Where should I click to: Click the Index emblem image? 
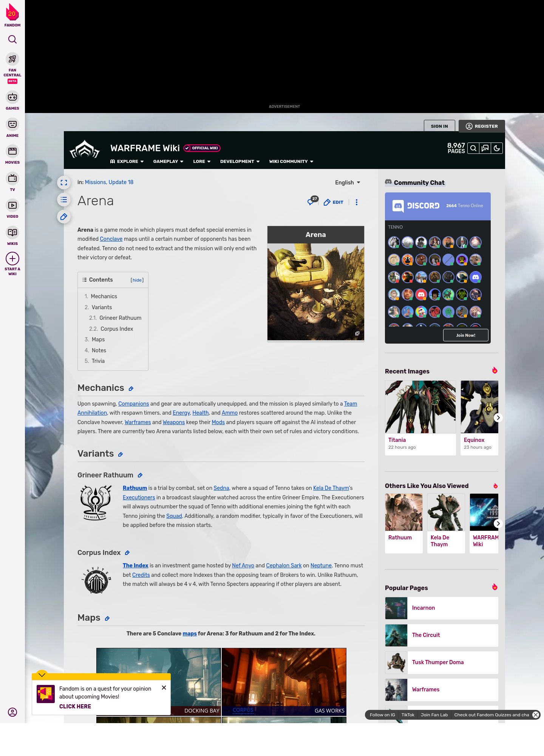(x=96, y=580)
